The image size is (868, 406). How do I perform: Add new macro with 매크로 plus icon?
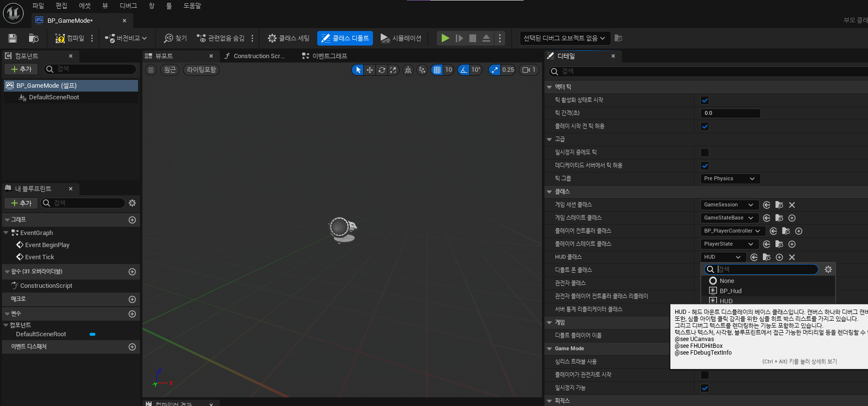click(x=132, y=299)
